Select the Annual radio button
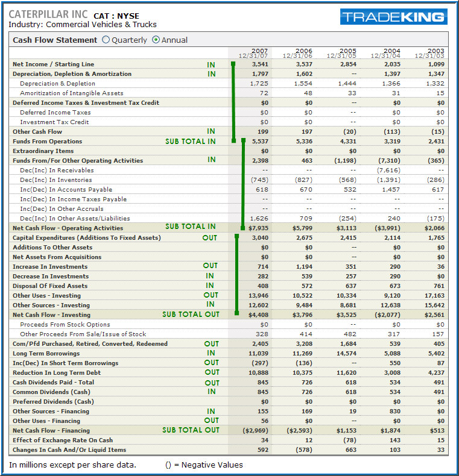This screenshot has height=476, width=459. tap(156, 40)
